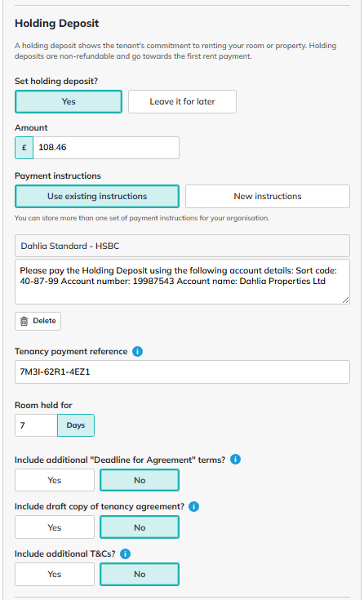Select No for additional T&Cs
Viewport: 364px width, 600px height.
coord(140,575)
